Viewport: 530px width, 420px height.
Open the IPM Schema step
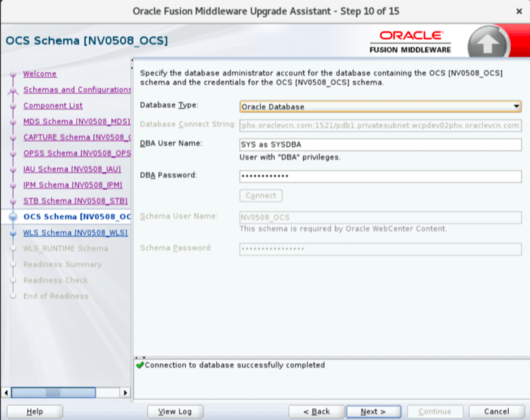[73, 185]
